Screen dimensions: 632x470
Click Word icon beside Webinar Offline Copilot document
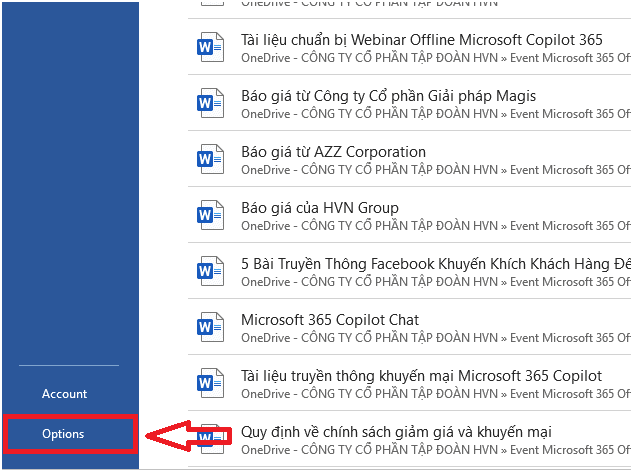[x=211, y=47]
